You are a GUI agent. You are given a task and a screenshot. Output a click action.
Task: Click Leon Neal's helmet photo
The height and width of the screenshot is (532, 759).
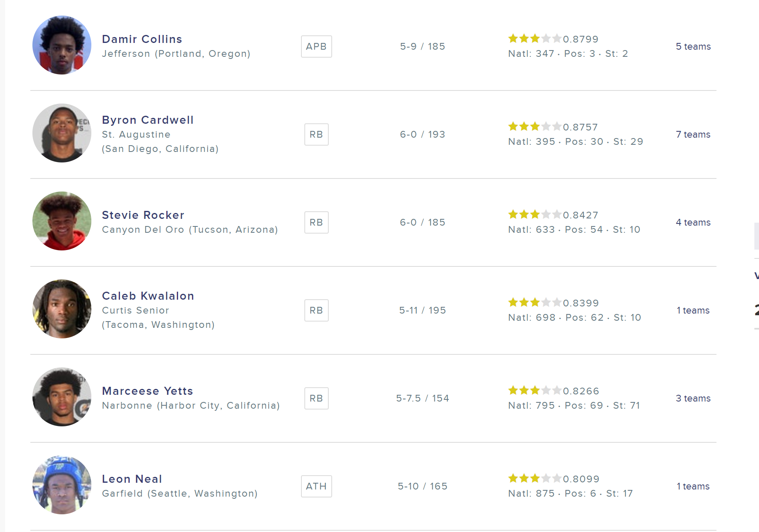(62, 485)
